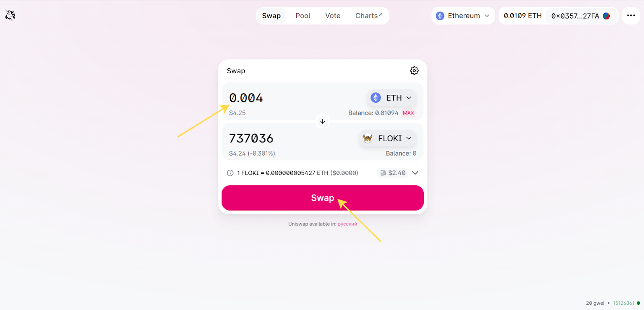The width and height of the screenshot is (644, 310).
Task: Click the green network status dot
Action: [x=638, y=303]
